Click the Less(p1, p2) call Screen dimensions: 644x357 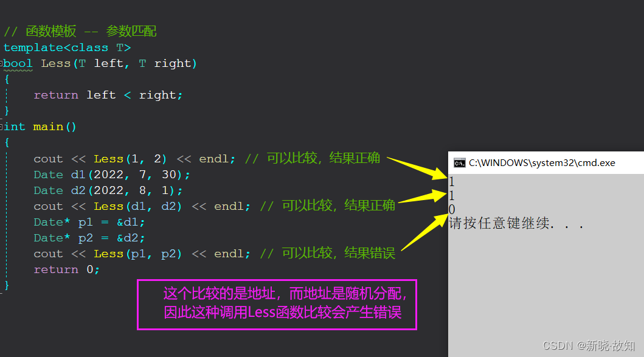pos(137,254)
